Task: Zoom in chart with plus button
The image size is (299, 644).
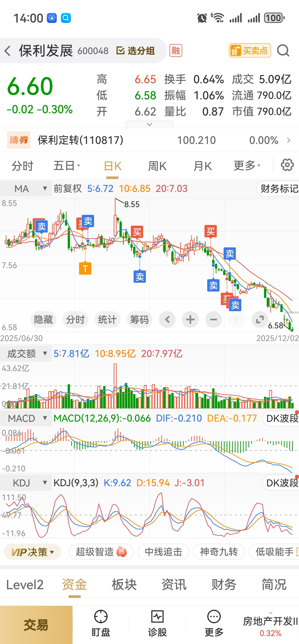Action: pos(190,319)
